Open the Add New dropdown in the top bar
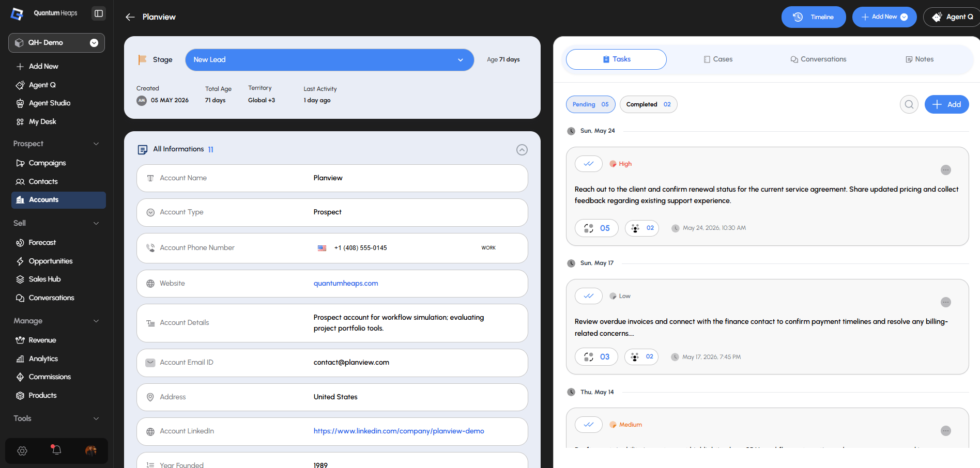This screenshot has height=468, width=980. [884, 17]
